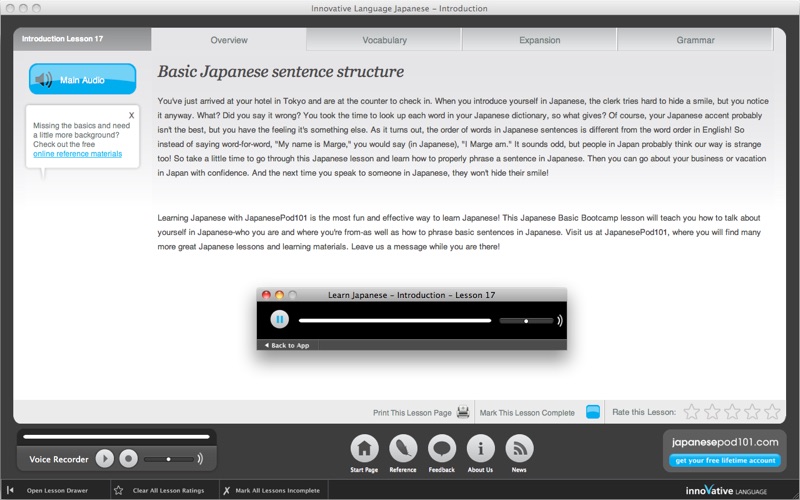Screen dimensions: 800x500
Task: Open the About Us info icon
Action: click(x=481, y=448)
